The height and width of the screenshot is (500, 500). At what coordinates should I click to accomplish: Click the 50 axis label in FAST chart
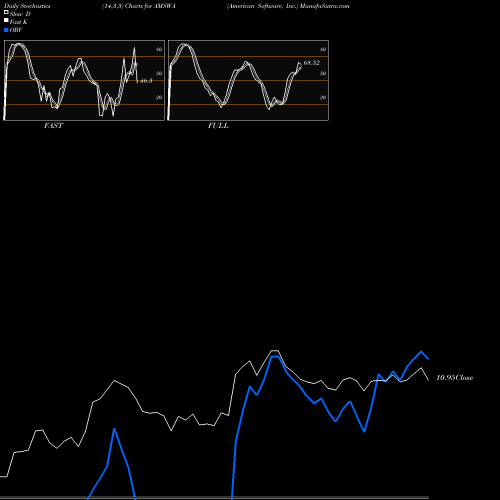pyautogui.click(x=159, y=74)
